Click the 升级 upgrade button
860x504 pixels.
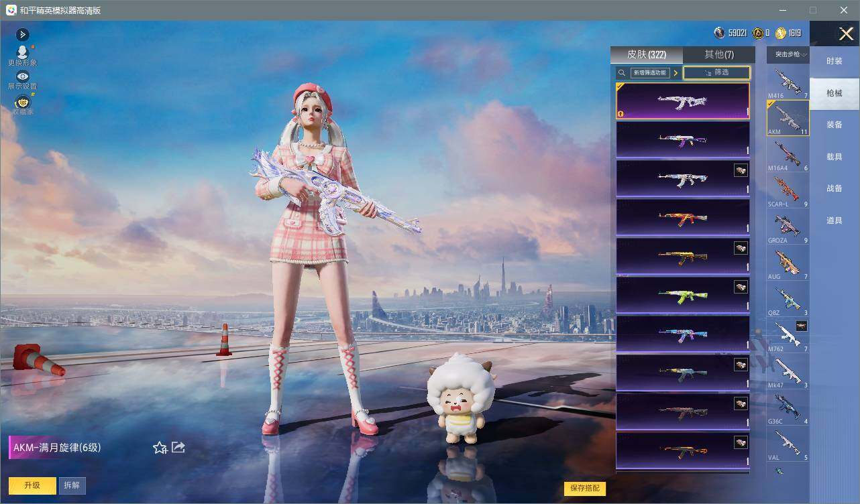click(32, 485)
